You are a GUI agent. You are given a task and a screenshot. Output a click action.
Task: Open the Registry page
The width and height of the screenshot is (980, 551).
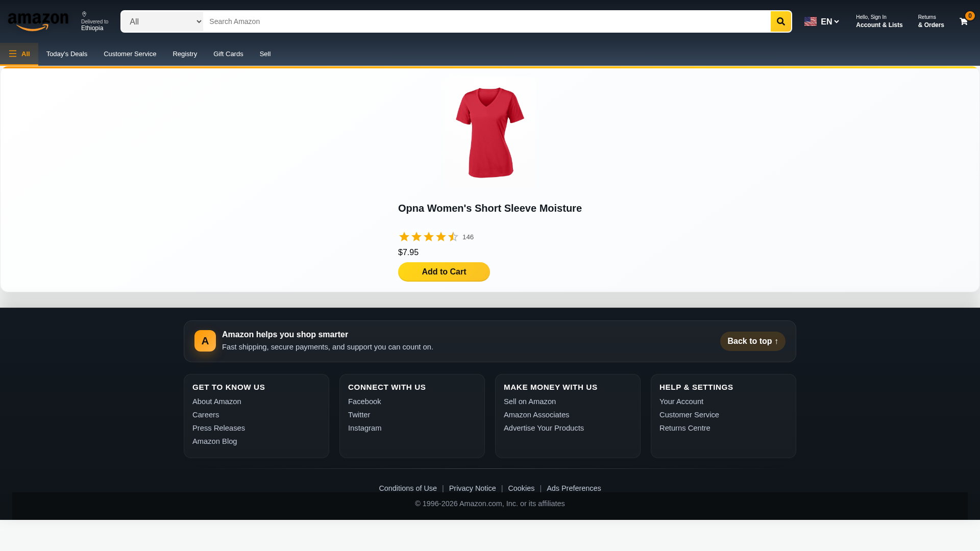point(185,54)
